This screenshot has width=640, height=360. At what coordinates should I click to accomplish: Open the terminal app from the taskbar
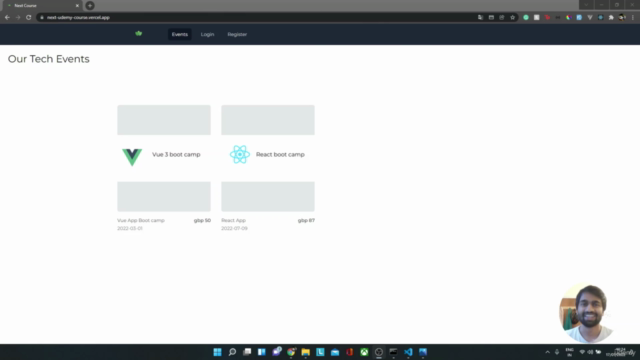(x=393, y=352)
